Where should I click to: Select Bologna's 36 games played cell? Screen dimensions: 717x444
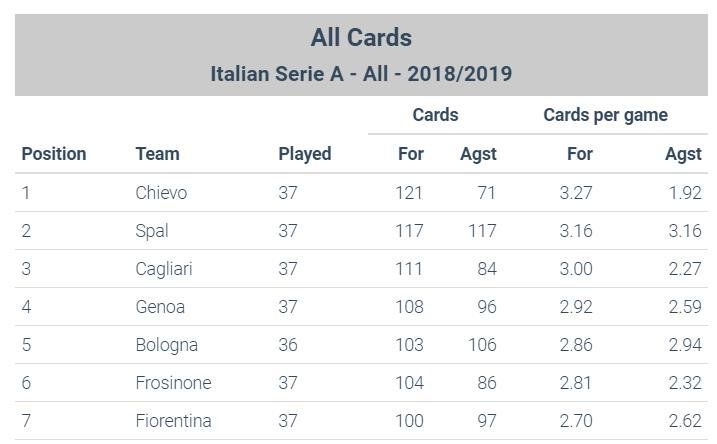pos(288,345)
